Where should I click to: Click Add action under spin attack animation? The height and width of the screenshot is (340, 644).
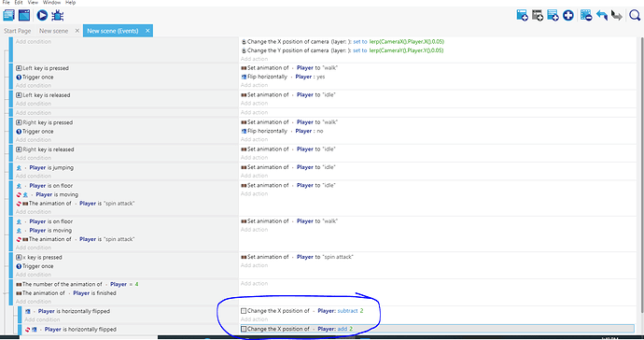(x=254, y=265)
